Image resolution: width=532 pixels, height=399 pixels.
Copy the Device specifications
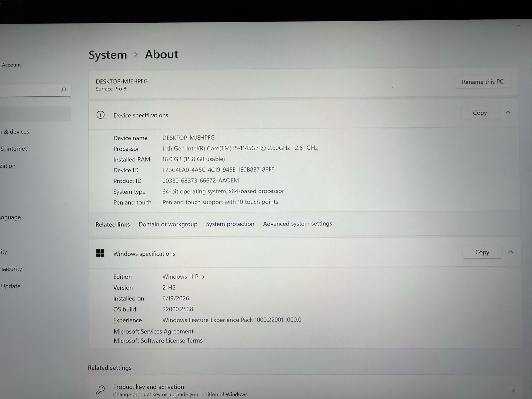click(480, 113)
